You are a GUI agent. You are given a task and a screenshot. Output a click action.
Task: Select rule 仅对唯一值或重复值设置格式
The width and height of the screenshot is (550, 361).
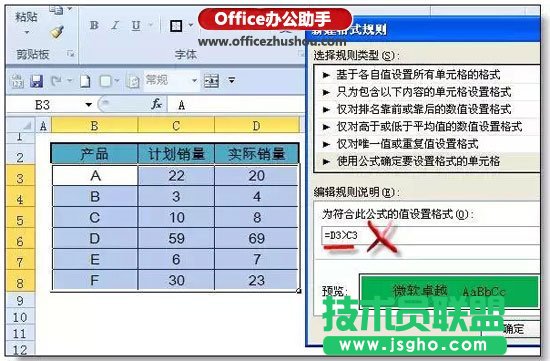point(427,144)
